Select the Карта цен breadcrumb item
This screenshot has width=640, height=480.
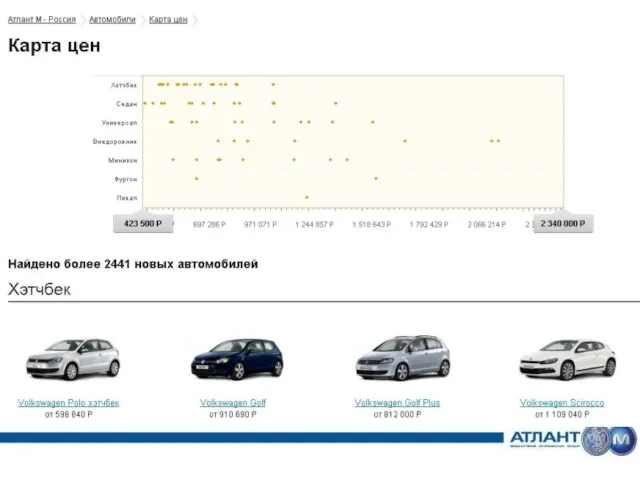click(x=168, y=20)
